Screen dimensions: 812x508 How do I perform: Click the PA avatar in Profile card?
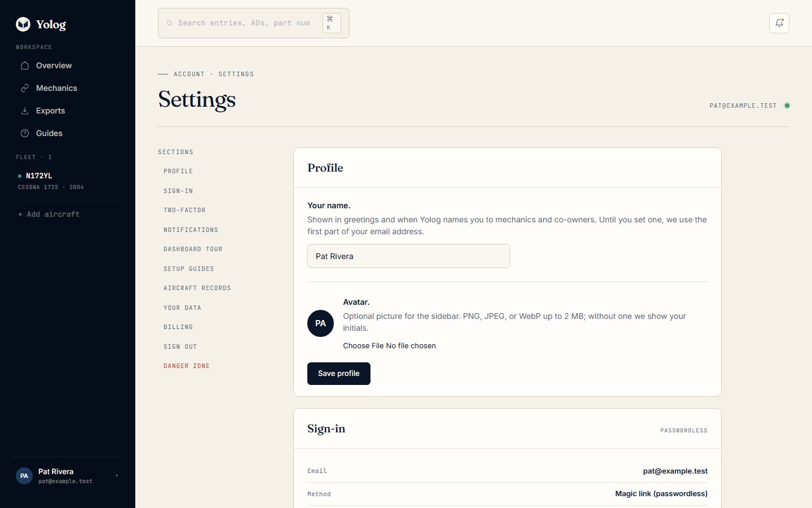320,323
